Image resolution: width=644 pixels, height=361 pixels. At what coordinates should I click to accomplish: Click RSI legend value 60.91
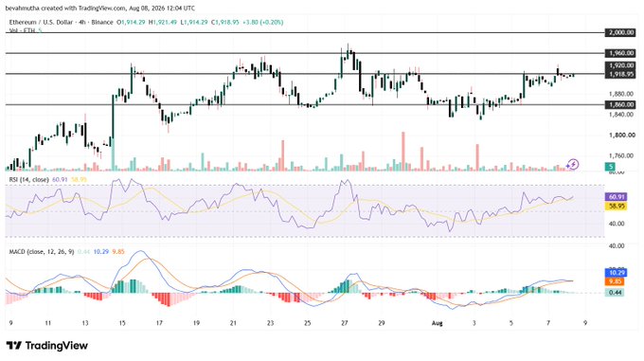point(60,179)
